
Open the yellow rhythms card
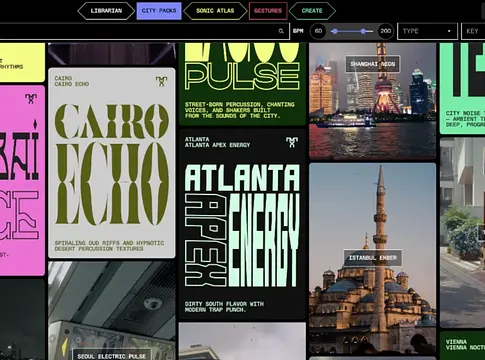22,62
